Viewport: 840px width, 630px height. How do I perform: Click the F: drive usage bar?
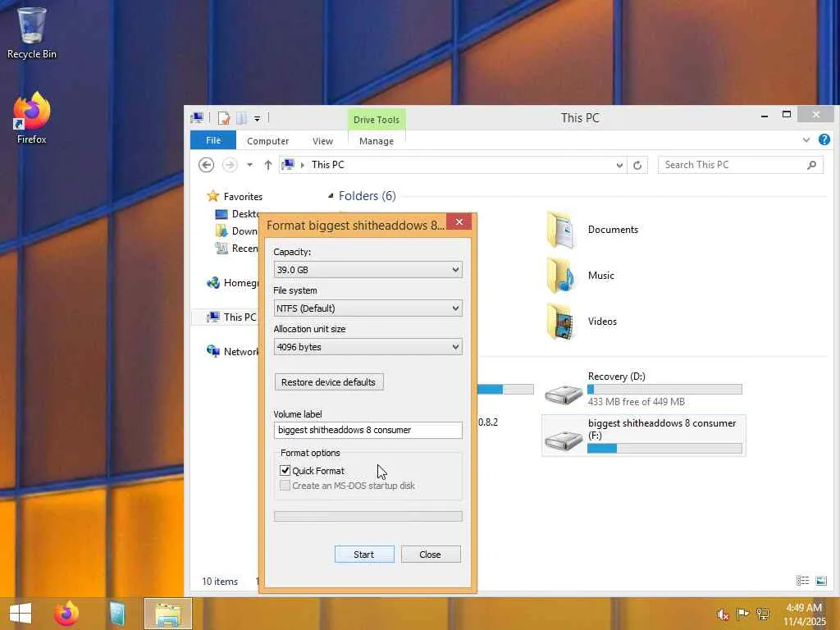(x=664, y=449)
